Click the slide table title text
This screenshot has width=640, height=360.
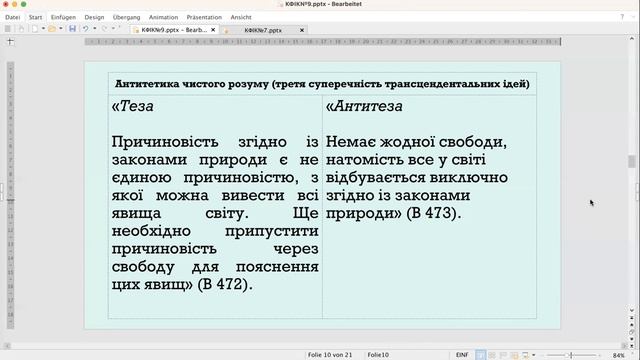tap(322, 84)
